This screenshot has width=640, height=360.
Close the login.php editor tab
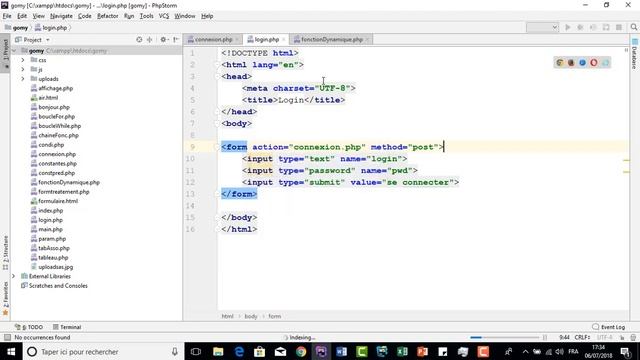(x=284, y=40)
